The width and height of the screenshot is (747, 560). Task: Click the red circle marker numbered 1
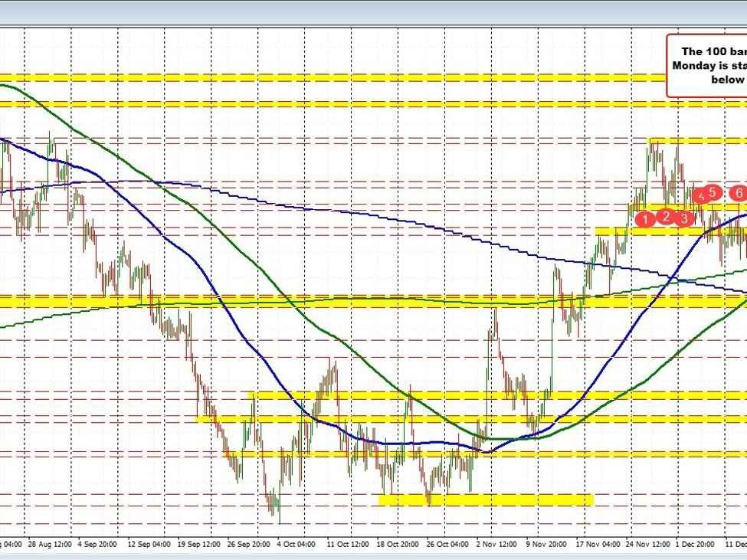(646, 220)
